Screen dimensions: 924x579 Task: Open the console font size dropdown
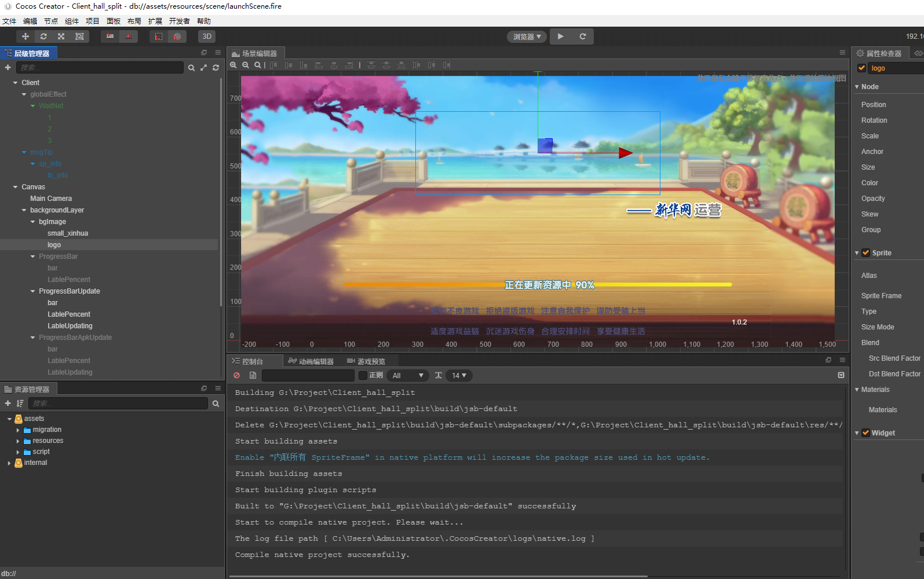459,375
